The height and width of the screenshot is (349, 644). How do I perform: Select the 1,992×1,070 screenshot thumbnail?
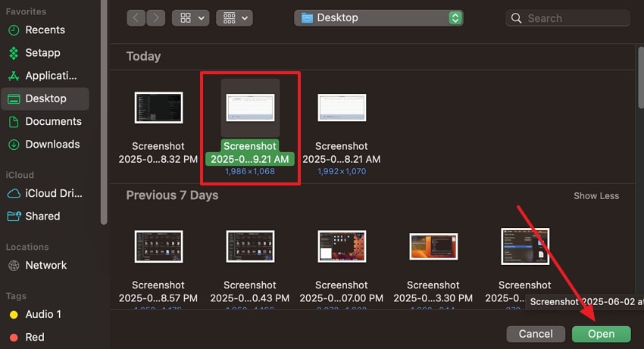coord(342,108)
